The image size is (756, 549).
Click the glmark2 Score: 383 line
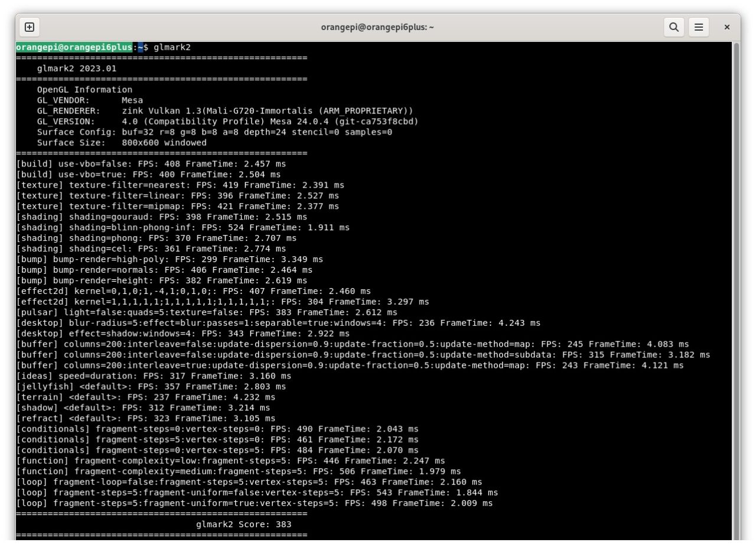243,524
